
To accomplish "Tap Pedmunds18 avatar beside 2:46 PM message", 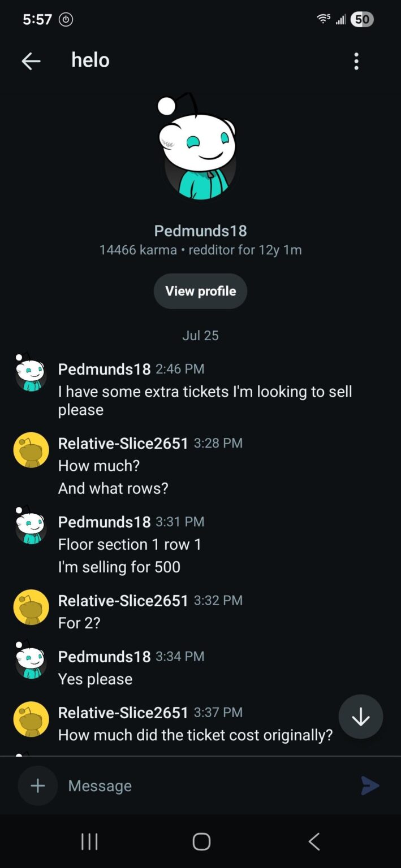I will [31, 372].
